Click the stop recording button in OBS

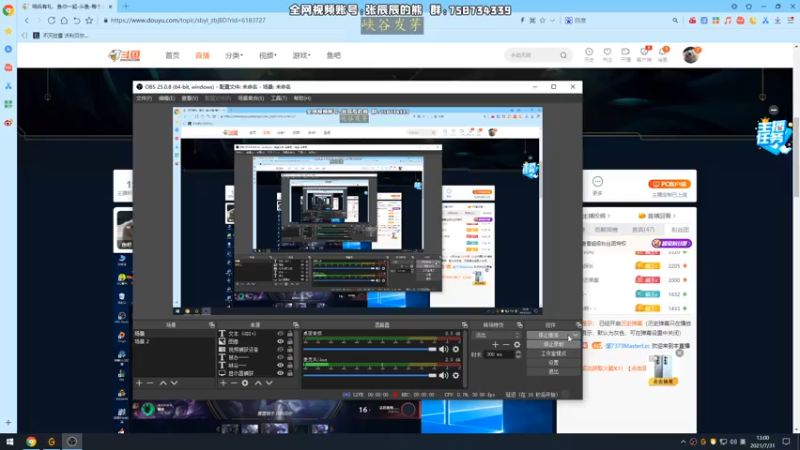click(x=553, y=344)
